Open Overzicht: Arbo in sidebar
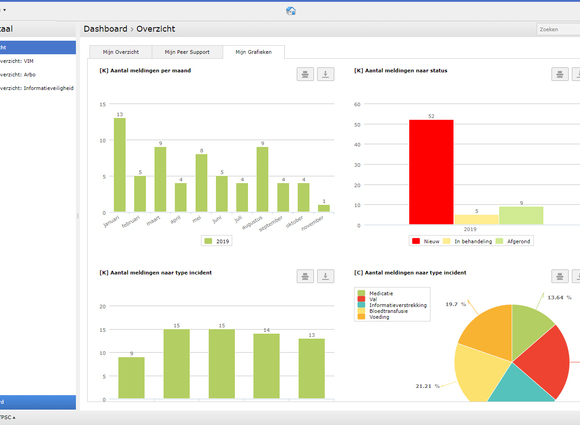 [38, 75]
